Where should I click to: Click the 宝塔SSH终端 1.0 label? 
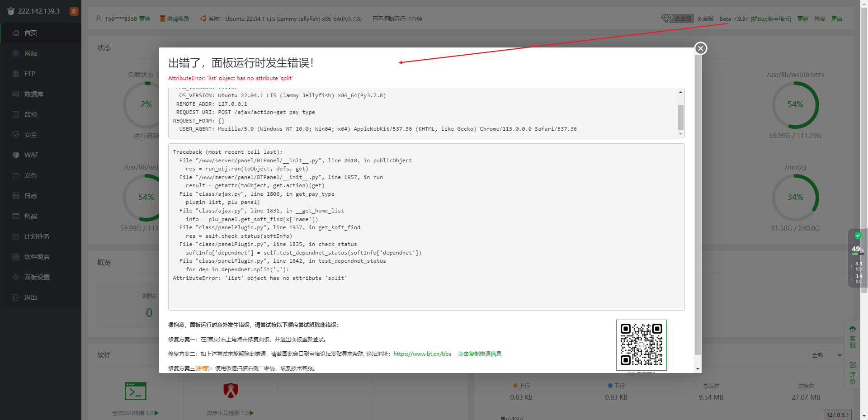point(135,413)
